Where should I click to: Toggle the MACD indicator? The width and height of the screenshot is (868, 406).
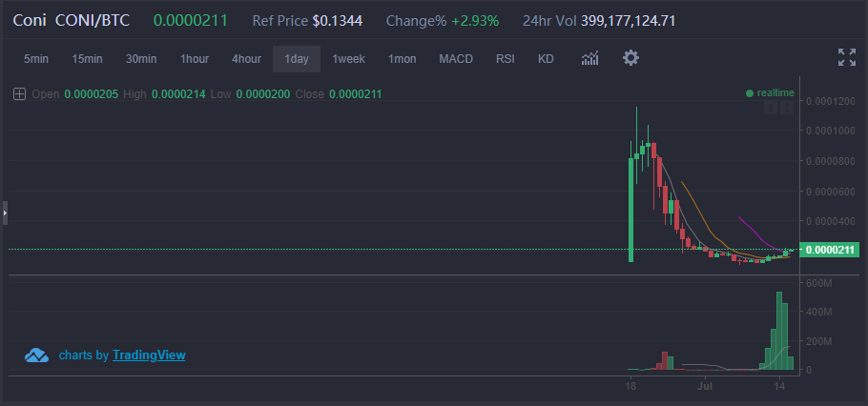(x=456, y=59)
